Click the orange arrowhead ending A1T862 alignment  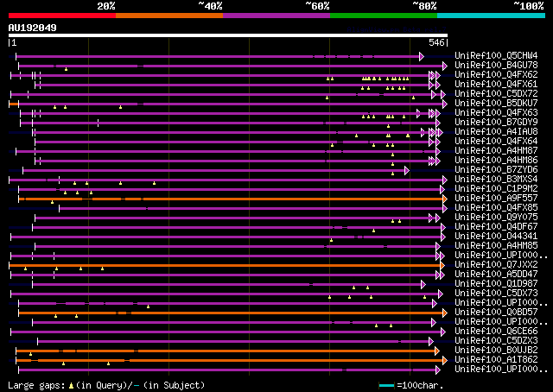445,361
